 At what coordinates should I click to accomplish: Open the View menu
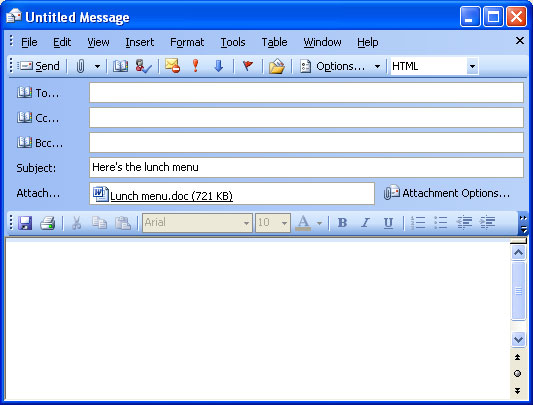pyautogui.click(x=98, y=42)
